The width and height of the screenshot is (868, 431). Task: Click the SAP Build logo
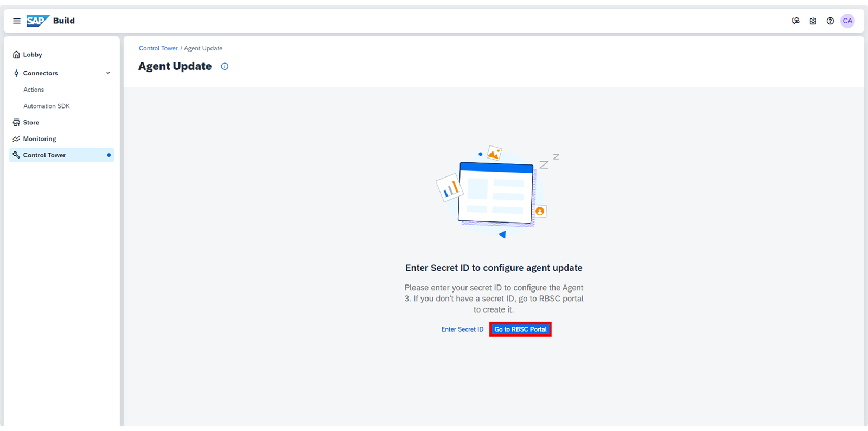click(x=50, y=21)
